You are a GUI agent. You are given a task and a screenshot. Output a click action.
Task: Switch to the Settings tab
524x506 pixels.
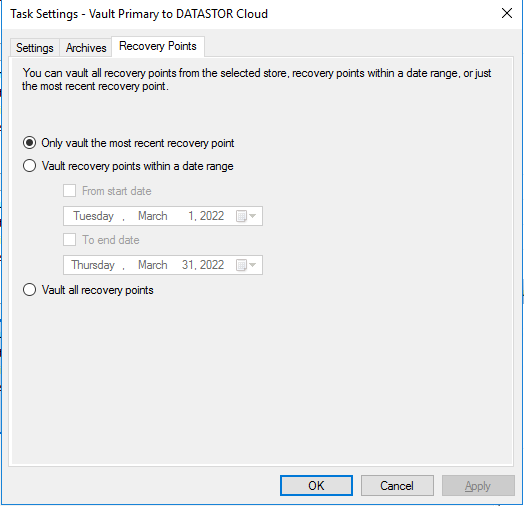(35, 48)
